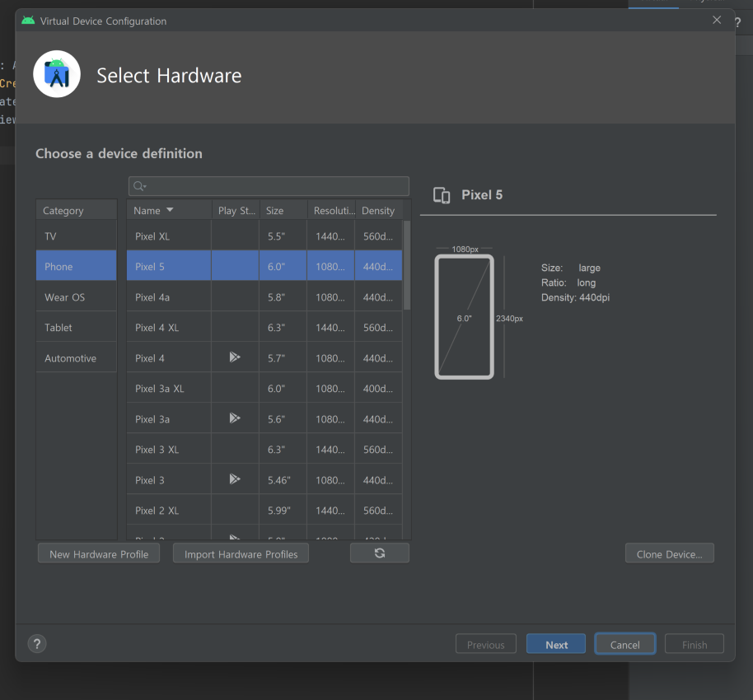Image resolution: width=753 pixels, height=700 pixels.
Task: Click the device list vertical scrollbar
Action: [x=407, y=265]
